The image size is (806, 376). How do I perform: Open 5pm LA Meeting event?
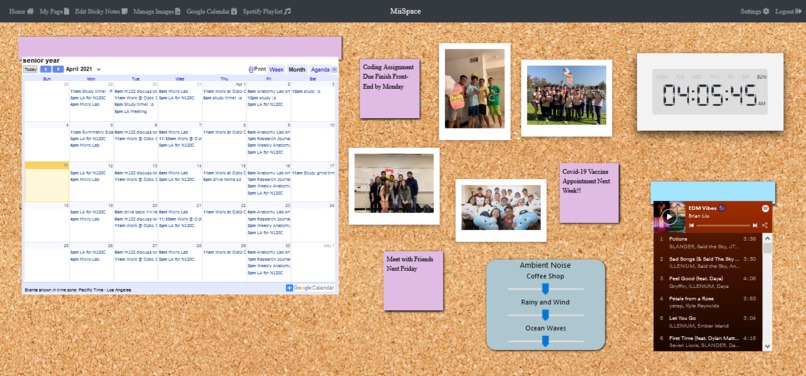click(x=131, y=111)
